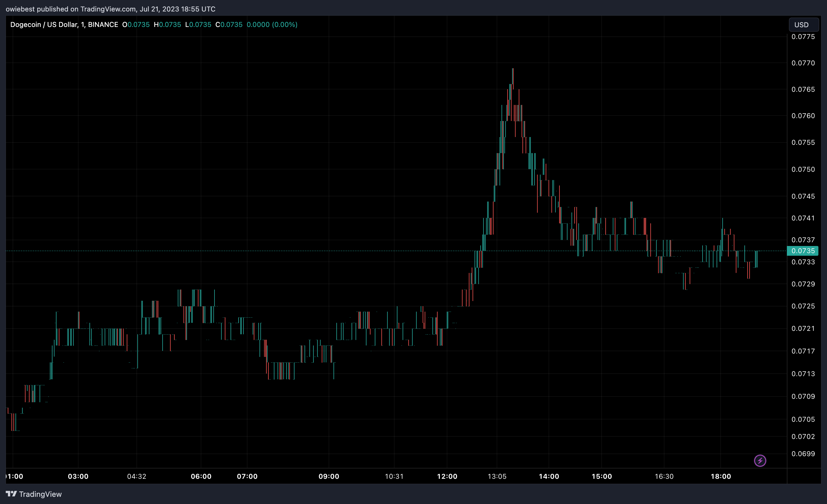The image size is (827, 504).
Task: Click the current price label 0.0735
Action: (803, 251)
